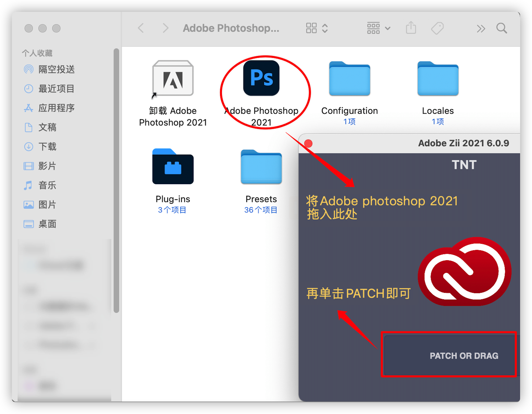
Task: Select 桌面 in the sidebar
Action: pyautogui.click(x=47, y=224)
